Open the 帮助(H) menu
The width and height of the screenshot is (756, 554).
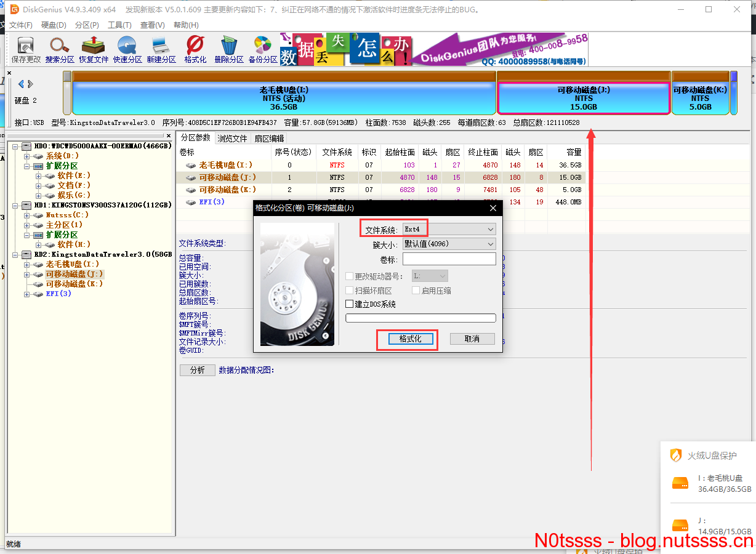click(x=186, y=25)
